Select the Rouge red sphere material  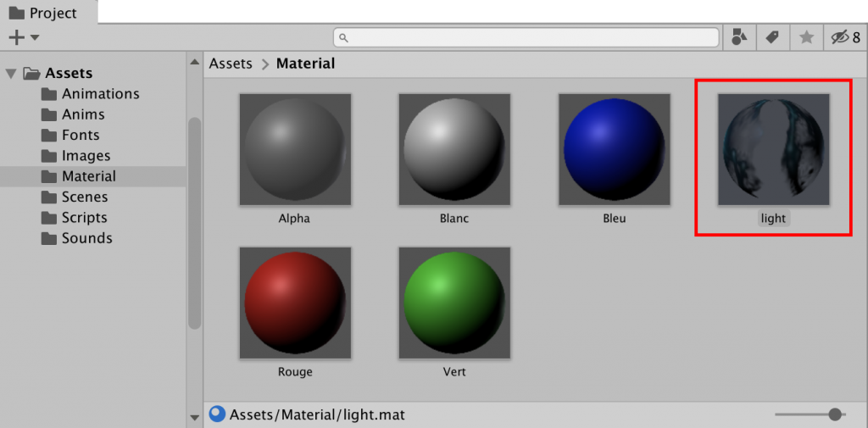[x=295, y=303]
